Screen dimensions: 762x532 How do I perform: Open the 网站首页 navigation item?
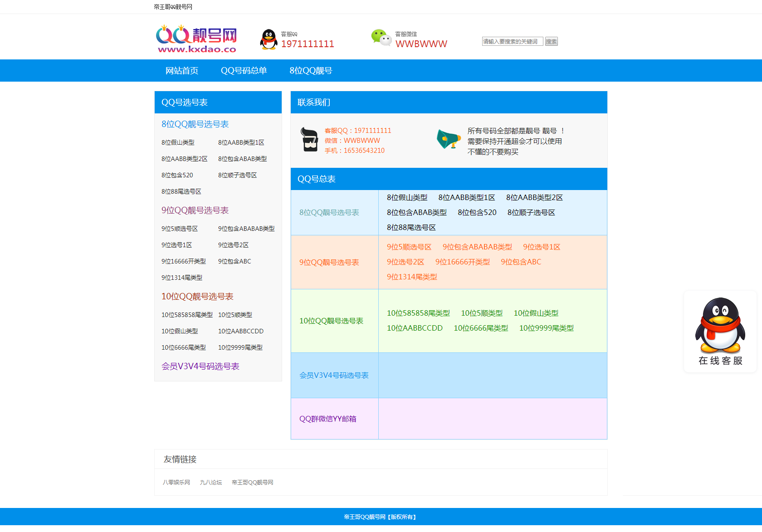[x=181, y=70]
